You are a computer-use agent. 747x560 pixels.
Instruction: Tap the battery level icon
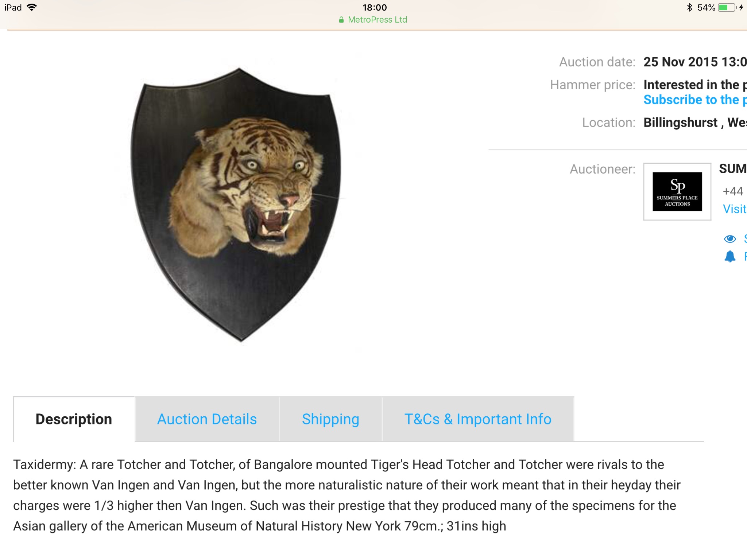726,7
